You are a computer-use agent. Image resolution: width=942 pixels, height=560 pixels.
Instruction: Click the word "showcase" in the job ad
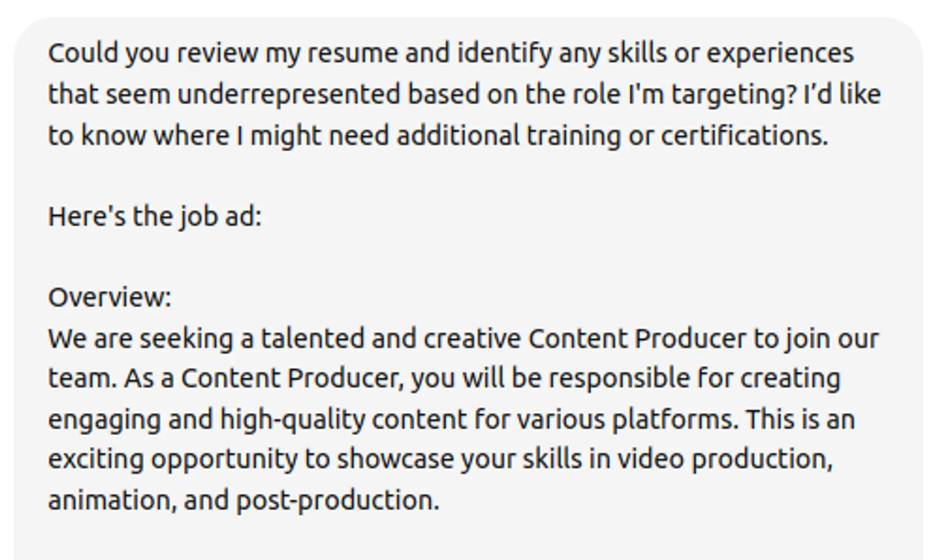tap(395, 459)
